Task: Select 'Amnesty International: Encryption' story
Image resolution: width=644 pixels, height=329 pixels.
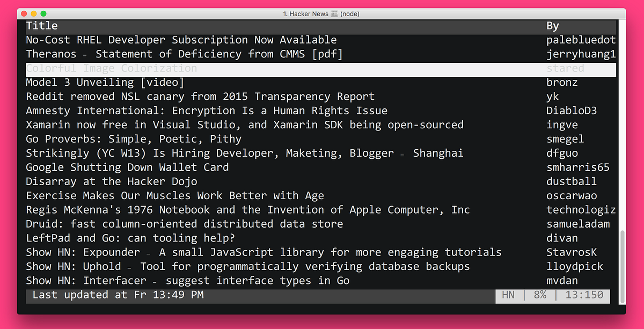Action: pyautogui.click(x=207, y=111)
